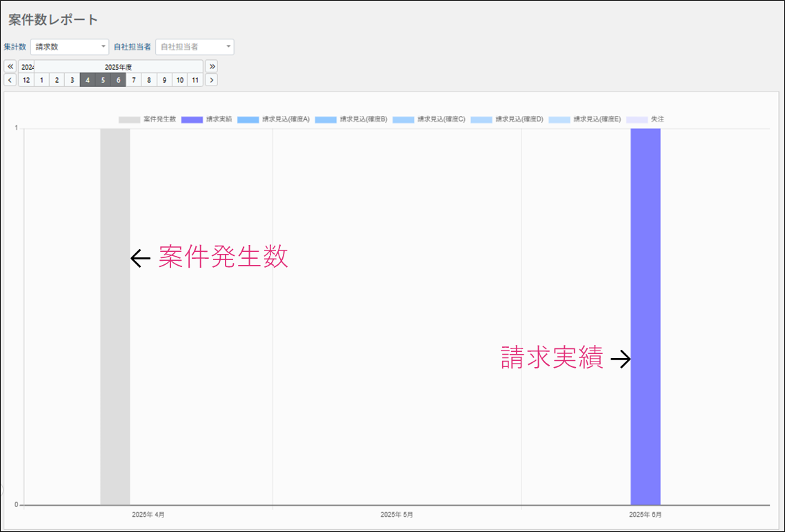Viewport: 785px width, 532px height.
Task: Select month 7 in the month selector
Action: coord(134,80)
